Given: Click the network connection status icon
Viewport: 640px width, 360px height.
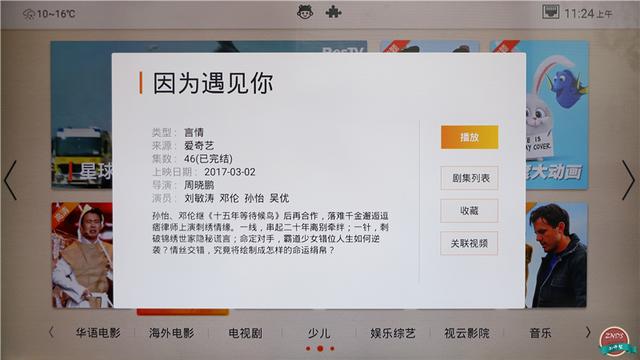Looking at the screenshot, I should click(550, 12).
